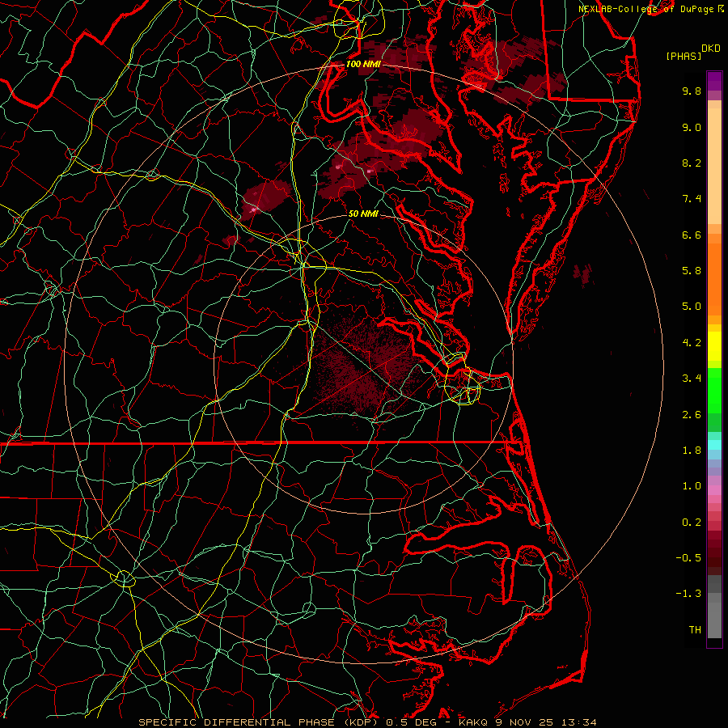The image size is (728, 728).
Task: Click the 9.8 value on the color scale
Action: pyautogui.click(x=692, y=91)
